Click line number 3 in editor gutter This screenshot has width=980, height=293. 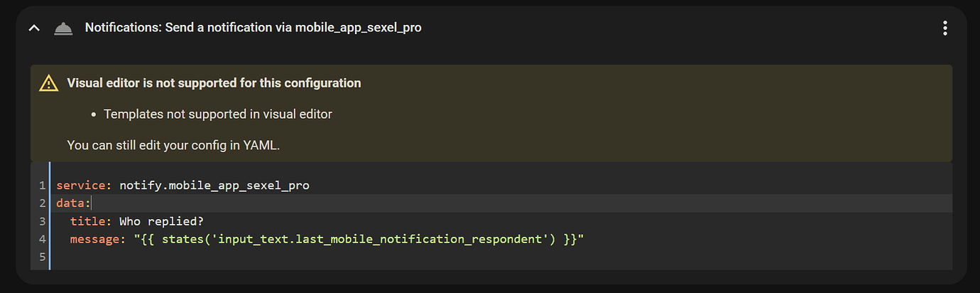(43, 221)
